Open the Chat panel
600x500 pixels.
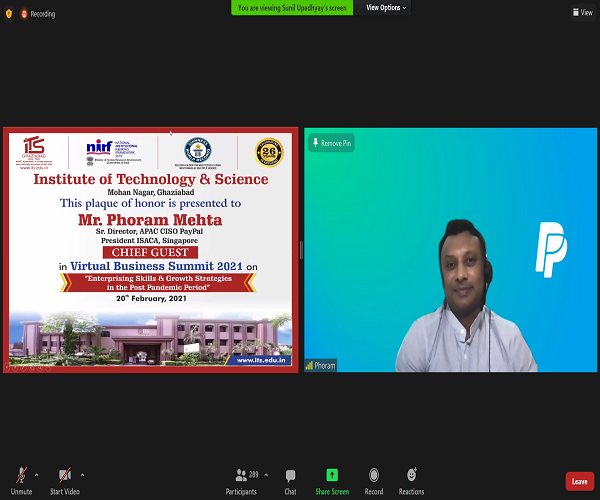(x=290, y=482)
